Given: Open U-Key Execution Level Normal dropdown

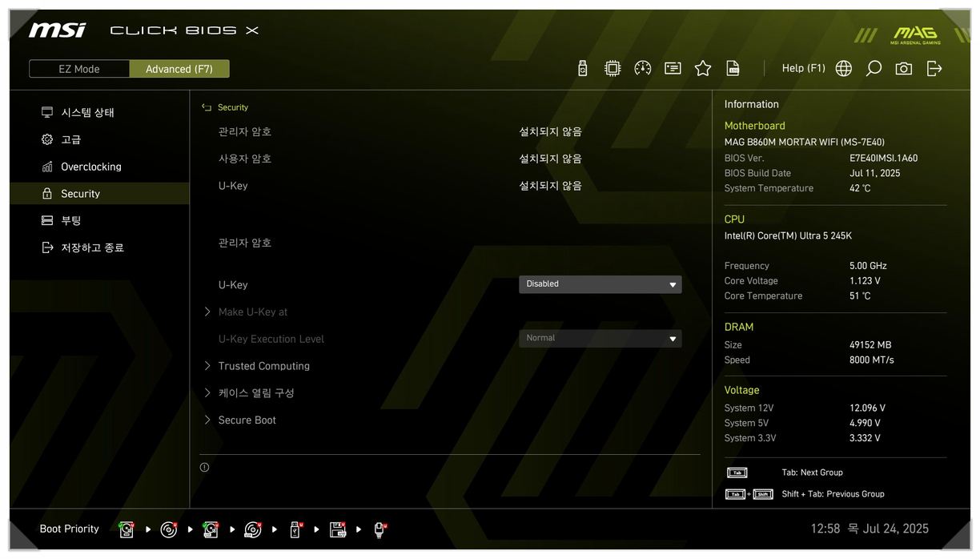Looking at the screenshot, I should [600, 339].
